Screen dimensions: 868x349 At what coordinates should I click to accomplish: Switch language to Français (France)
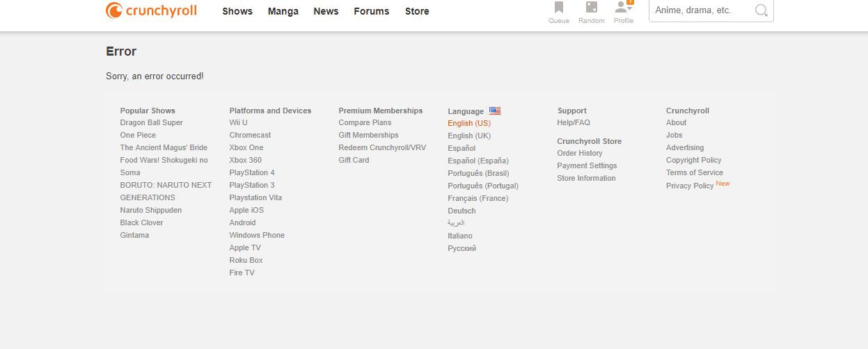coord(478,198)
